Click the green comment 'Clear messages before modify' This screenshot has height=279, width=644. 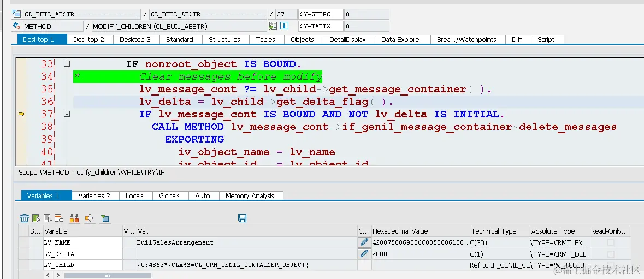[231, 77]
